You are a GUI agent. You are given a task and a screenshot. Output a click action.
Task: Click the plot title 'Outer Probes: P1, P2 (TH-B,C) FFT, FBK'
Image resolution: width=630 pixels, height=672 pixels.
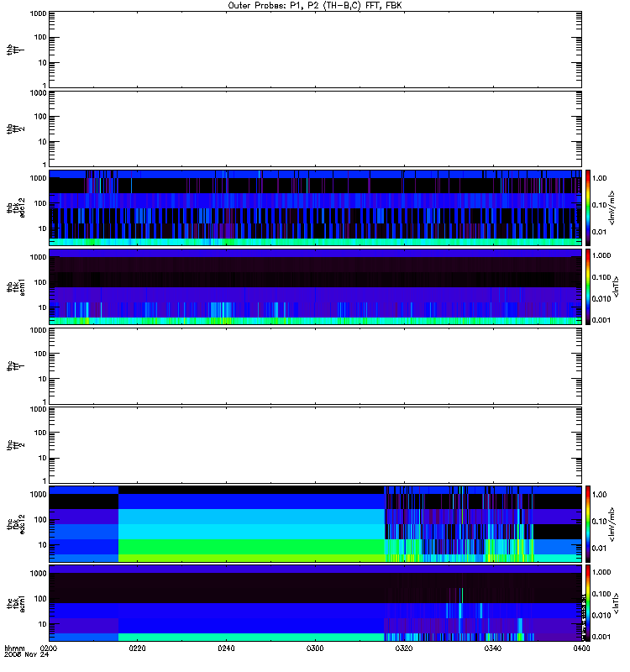pos(315,6)
